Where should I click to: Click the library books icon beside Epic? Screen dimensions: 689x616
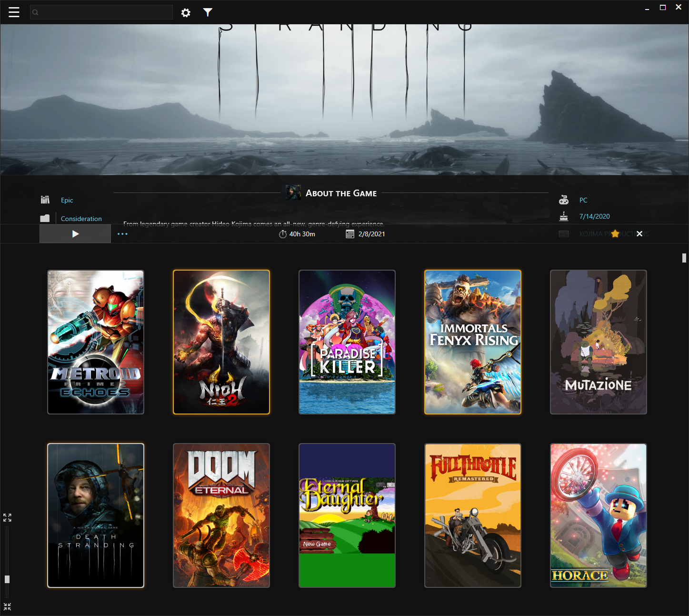[45, 200]
